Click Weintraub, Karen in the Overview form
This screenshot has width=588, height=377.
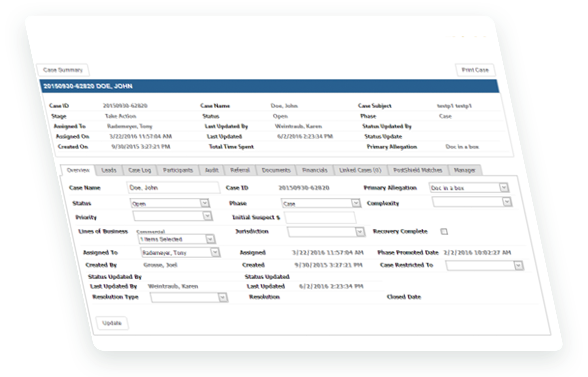(x=173, y=286)
